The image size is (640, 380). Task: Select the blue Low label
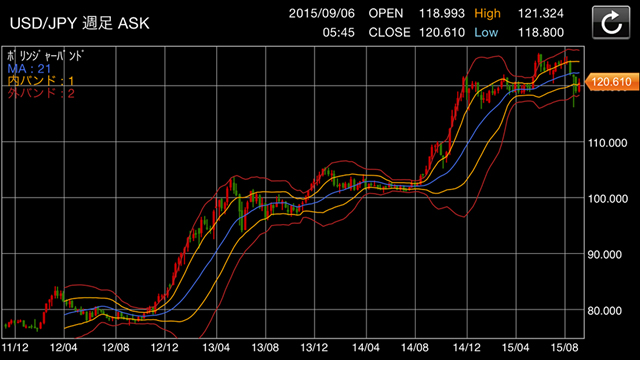pos(486,32)
